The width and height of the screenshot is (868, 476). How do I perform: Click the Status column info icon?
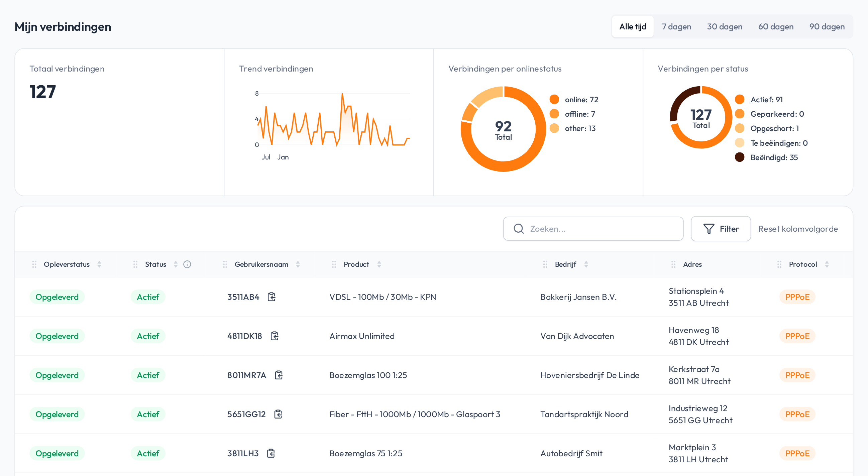click(187, 264)
